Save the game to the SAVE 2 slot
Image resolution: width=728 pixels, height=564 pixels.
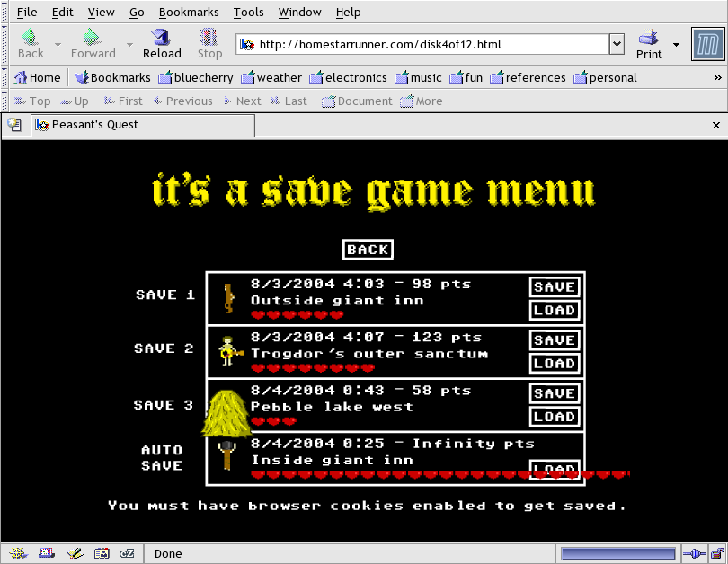(x=555, y=340)
